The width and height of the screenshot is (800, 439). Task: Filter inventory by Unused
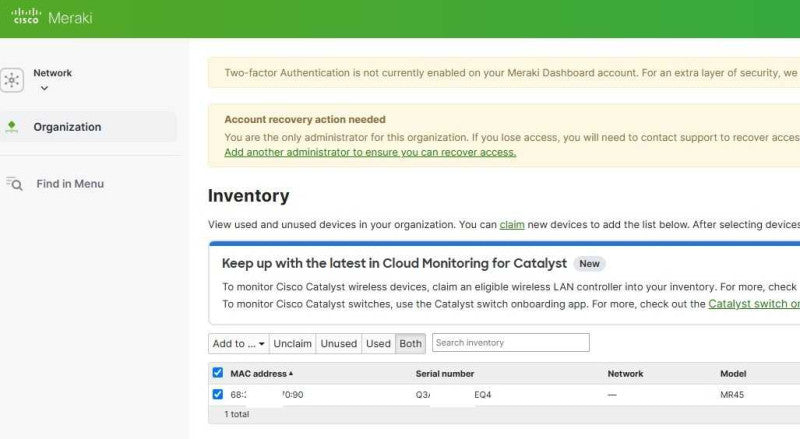pos(339,344)
